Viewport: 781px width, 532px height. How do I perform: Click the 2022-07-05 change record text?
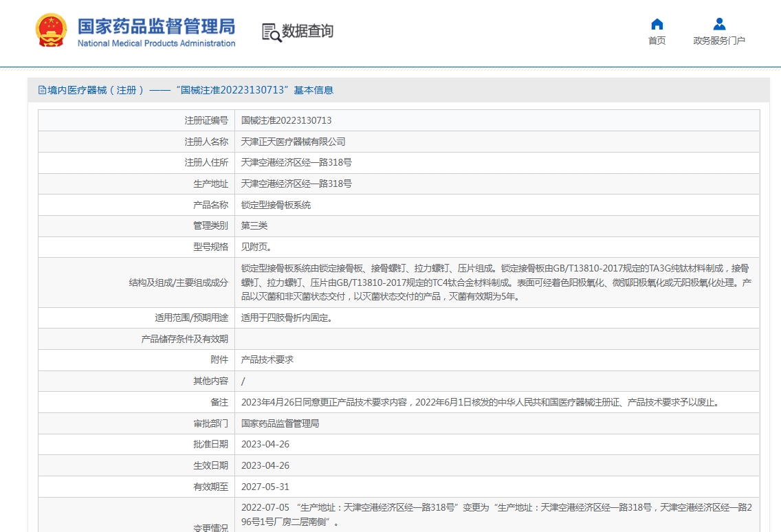(x=496, y=515)
